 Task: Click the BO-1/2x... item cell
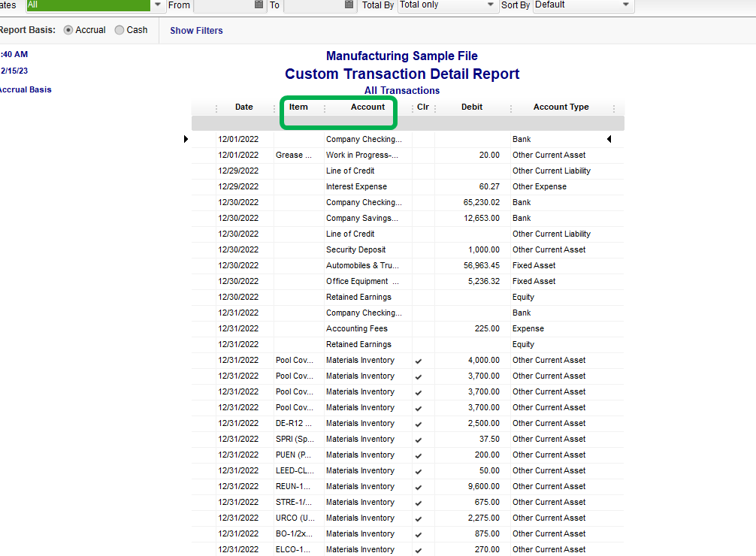click(294, 533)
